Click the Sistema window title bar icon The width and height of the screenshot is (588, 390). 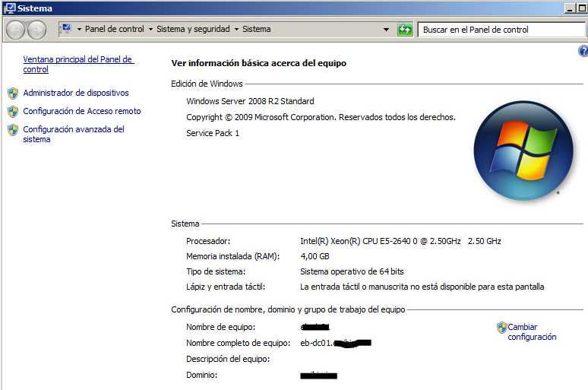(x=10, y=8)
